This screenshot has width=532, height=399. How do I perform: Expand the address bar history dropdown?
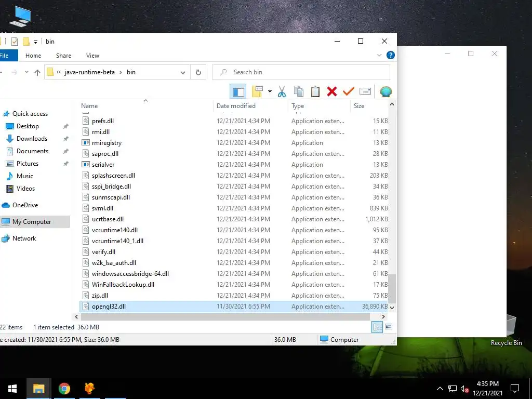183,72
